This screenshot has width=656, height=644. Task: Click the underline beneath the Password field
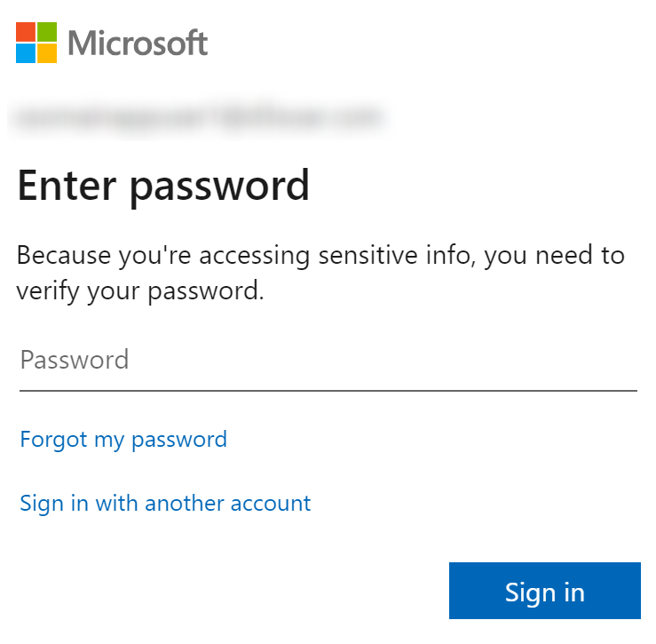(x=328, y=390)
